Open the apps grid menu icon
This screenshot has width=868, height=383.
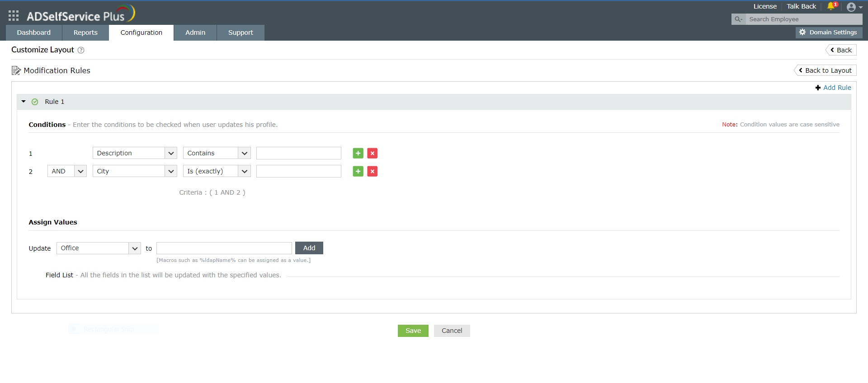14,16
